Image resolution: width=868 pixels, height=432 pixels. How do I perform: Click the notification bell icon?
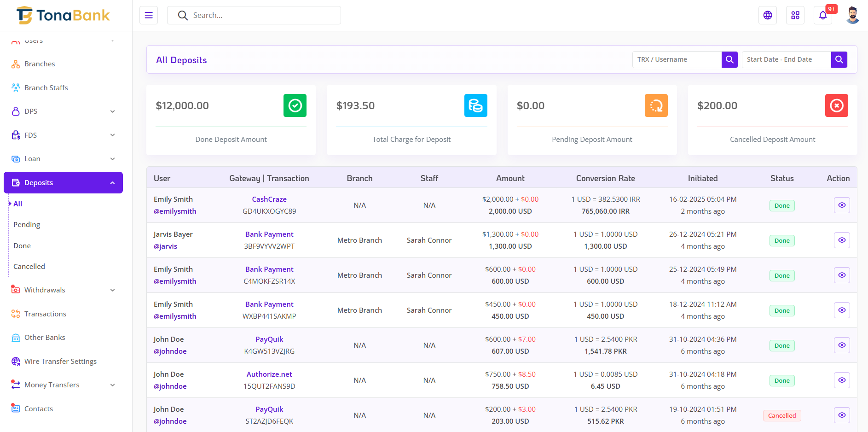(822, 15)
